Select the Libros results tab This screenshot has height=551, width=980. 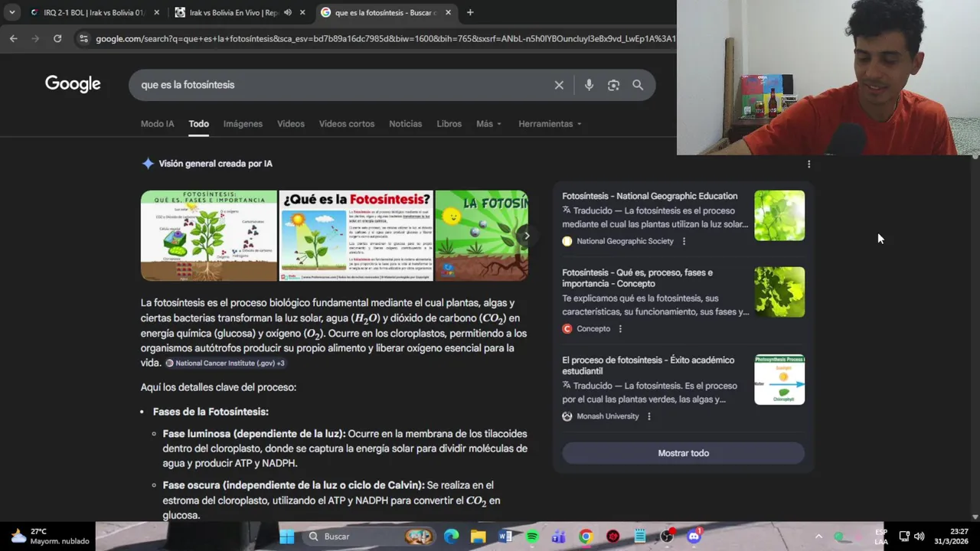449,124
